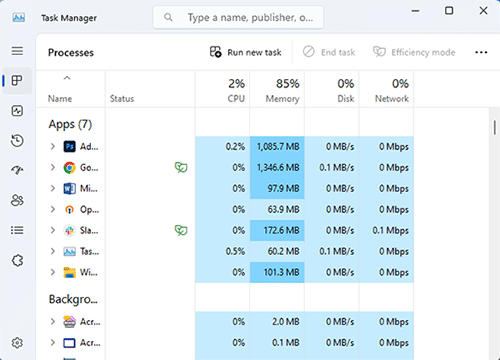Open the three-dot more options menu
Screen dimensions: 500x360
click(481, 52)
